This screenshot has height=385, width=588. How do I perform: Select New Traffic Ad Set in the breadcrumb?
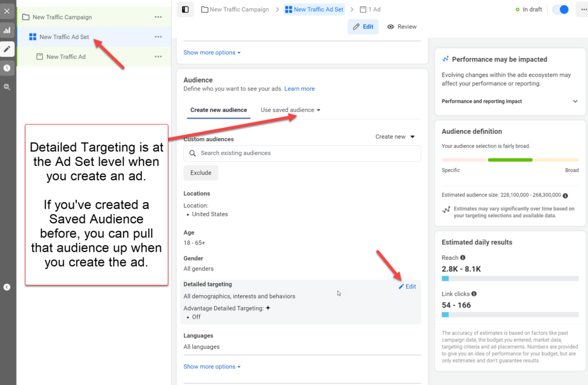click(314, 9)
